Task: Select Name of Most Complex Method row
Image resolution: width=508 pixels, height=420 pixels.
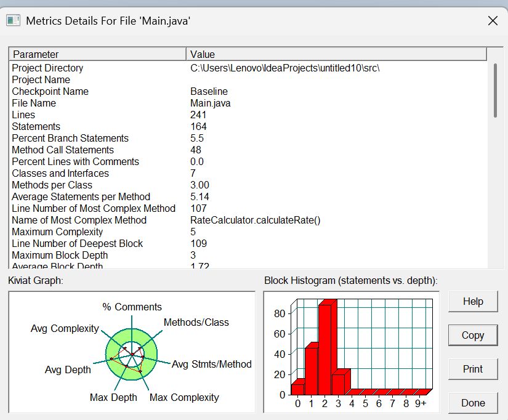Action: click(x=248, y=220)
